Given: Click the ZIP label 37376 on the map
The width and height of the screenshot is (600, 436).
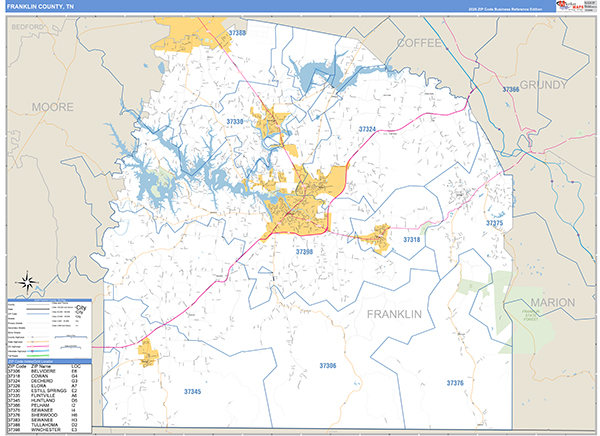Looking at the screenshot, I should [455, 383].
